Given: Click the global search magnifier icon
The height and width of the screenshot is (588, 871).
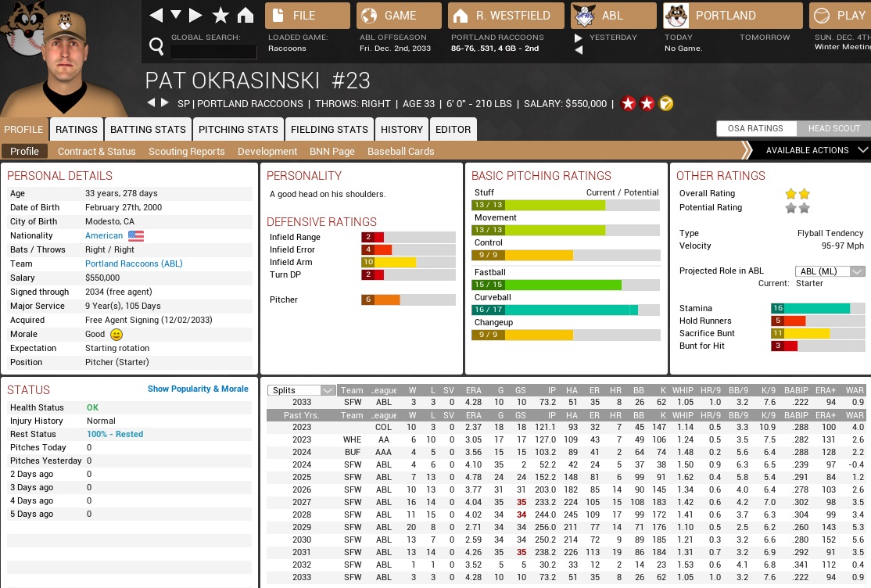Looking at the screenshot, I should click(x=156, y=48).
